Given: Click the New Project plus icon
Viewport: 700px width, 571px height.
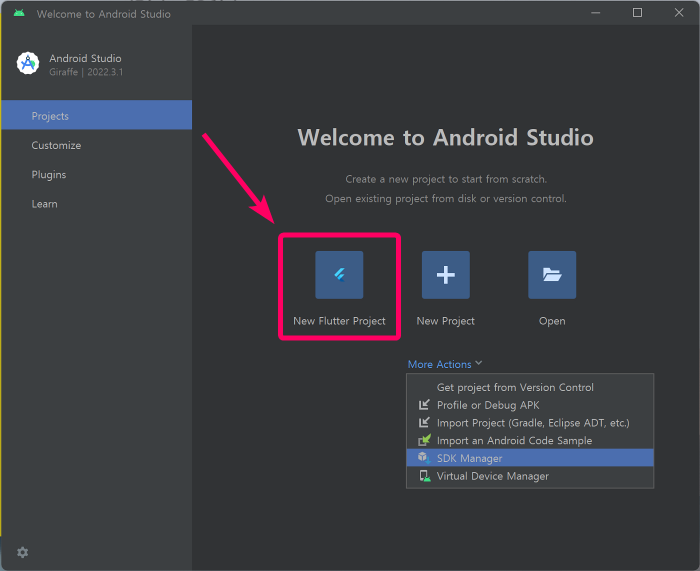Looking at the screenshot, I should (446, 275).
